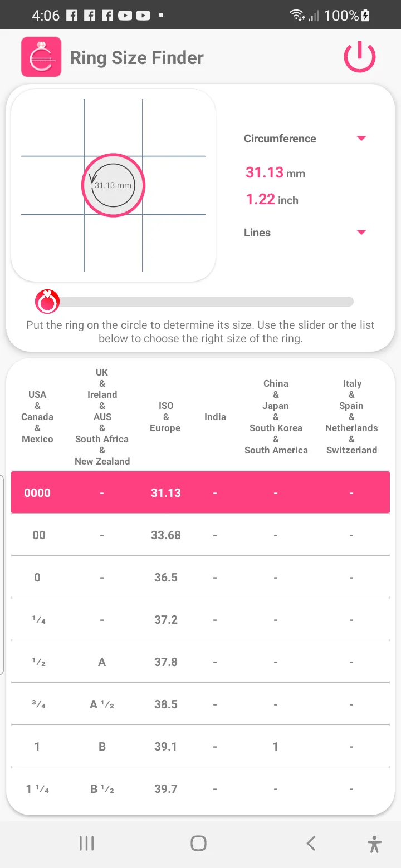Pick the 36.5 ISO size row
Image resolution: width=401 pixels, height=868 pixels.
point(200,577)
